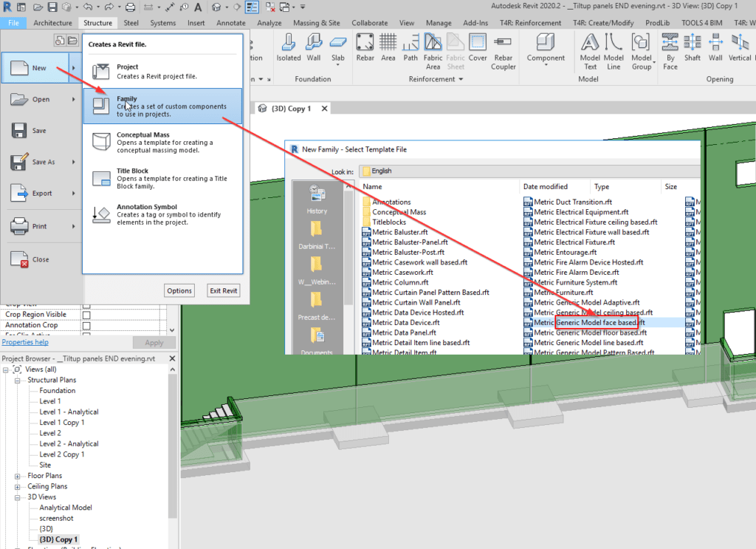The height and width of the screenshot is (549, 756).
Task: Select the Wall opening tool
Action: pos(715,47)
